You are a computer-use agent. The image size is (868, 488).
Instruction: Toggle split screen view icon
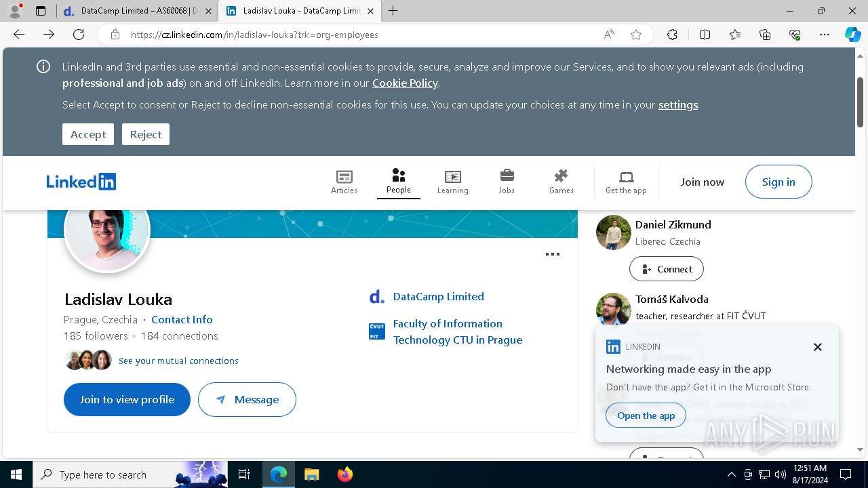click(705, 35)
